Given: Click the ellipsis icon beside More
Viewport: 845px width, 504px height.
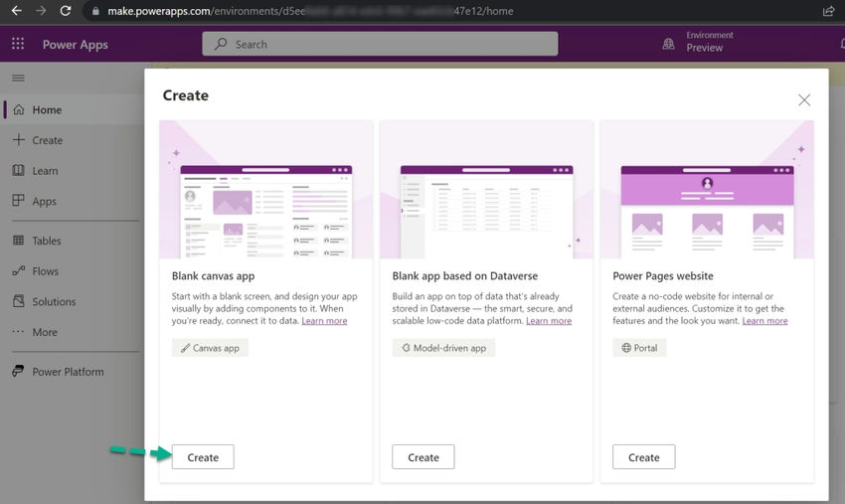Looking at the screenshot, I should 18,331.
